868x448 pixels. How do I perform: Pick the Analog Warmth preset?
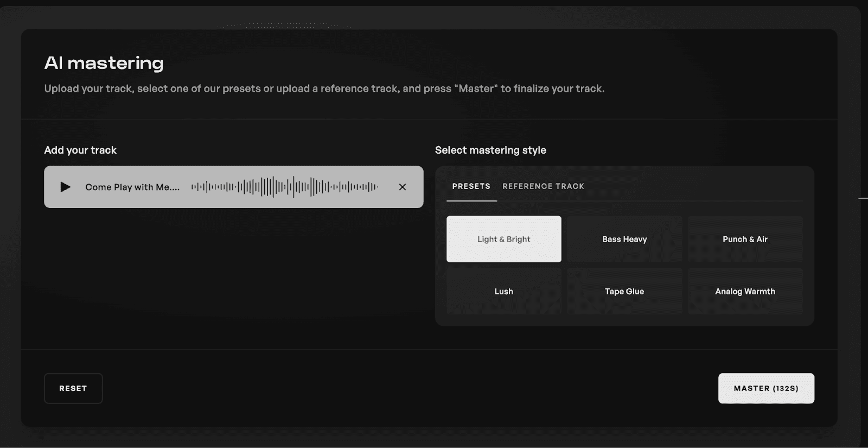pos(745,291)
